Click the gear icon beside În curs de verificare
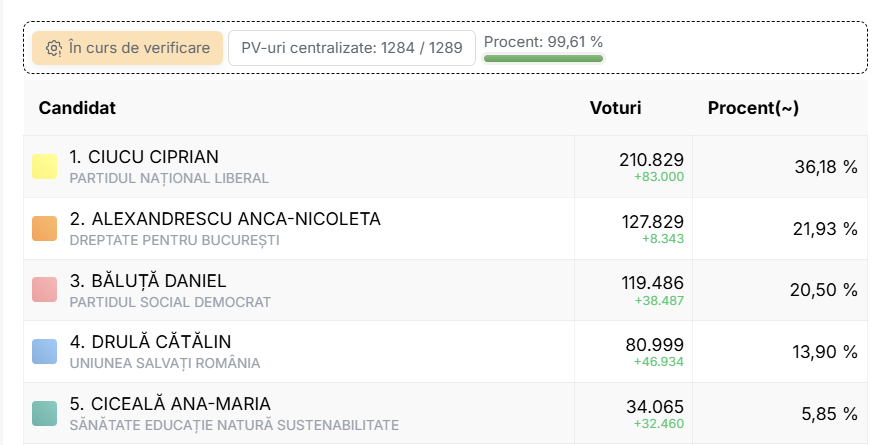The image size is (879, 445). coord(54,48)
